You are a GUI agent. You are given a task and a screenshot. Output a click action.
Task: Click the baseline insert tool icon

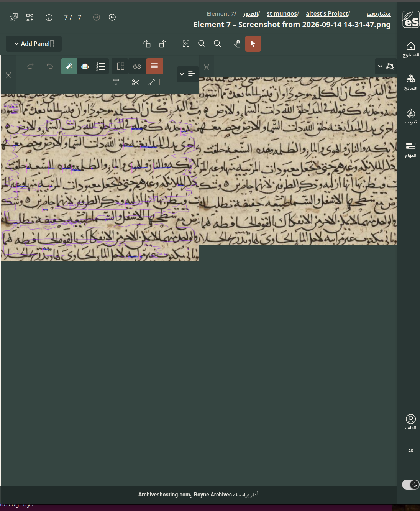tap(116, 82)
